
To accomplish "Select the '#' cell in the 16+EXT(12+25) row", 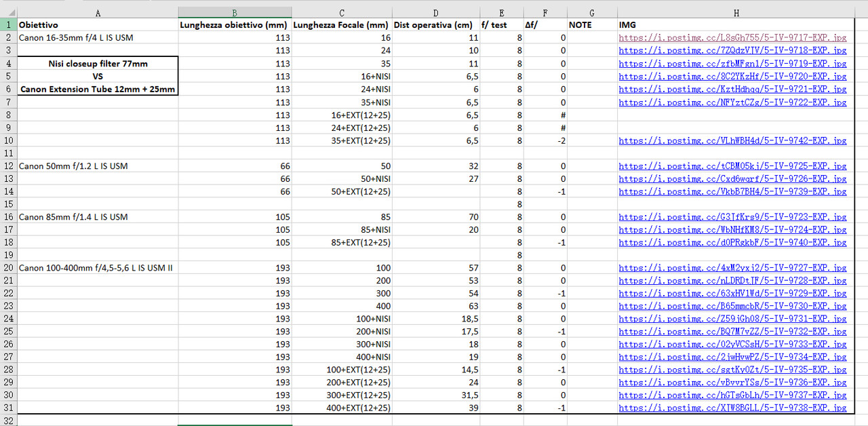I will [x=546, y=115].
